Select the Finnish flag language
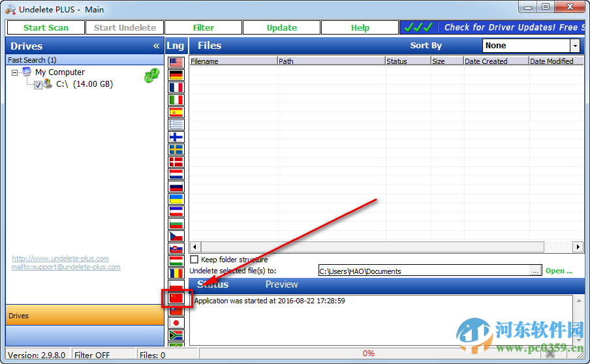The height and width of the screenshot is (364, 590). [x=176, y=137]
